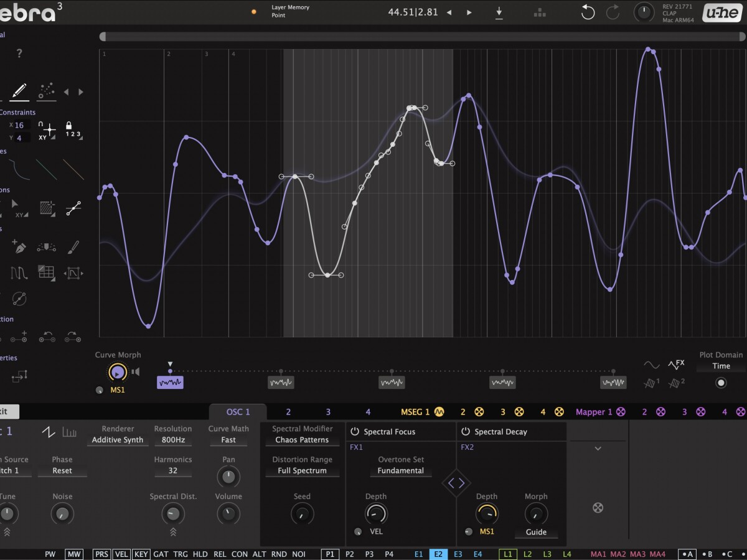The image size is (747, 560).
Task: Click the next preset arrow
Action: (469, 12)
